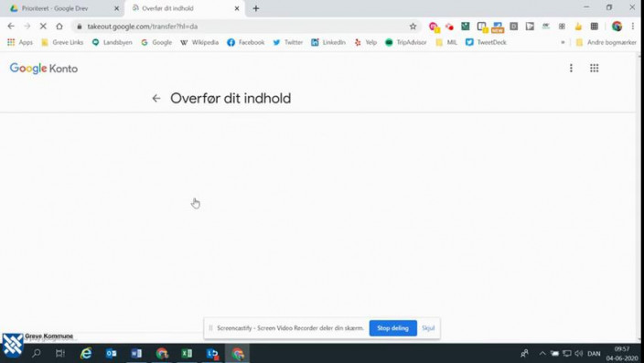The width and height of the screenshot is (644, 363).
Task: Open the TweetDeck bookmark
Action: coord(486,42)
